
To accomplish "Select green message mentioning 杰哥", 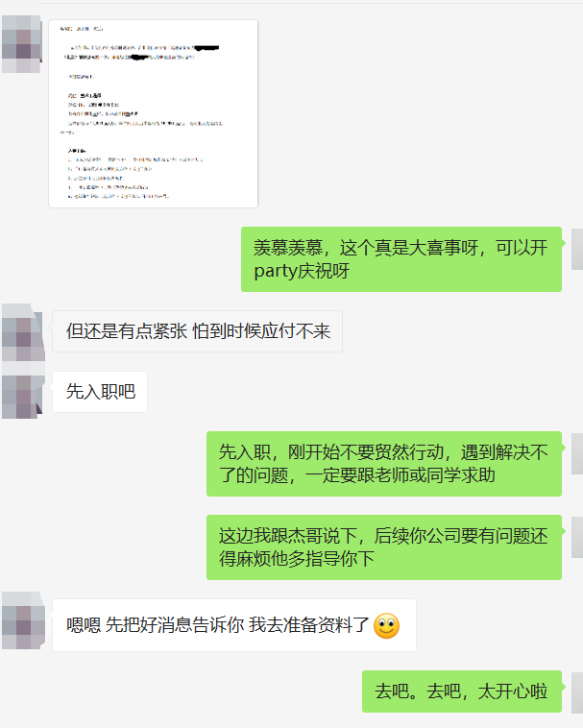I will coord(384,546).
